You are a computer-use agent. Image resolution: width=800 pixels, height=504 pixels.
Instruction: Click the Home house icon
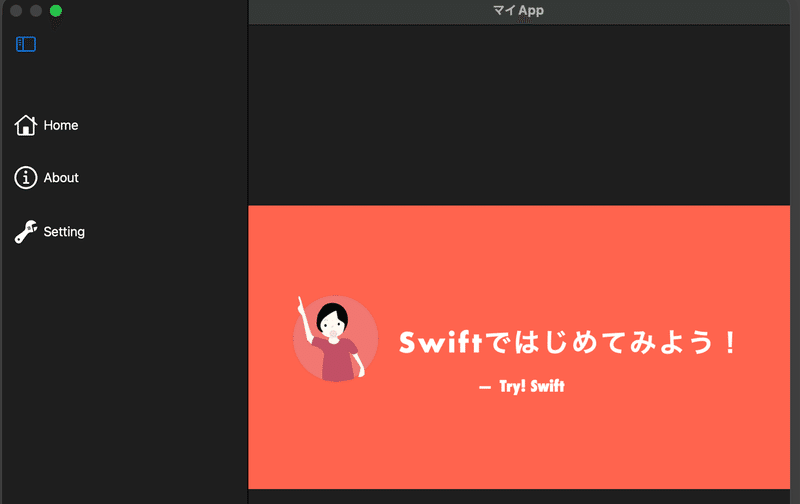(x=26, y=125)
